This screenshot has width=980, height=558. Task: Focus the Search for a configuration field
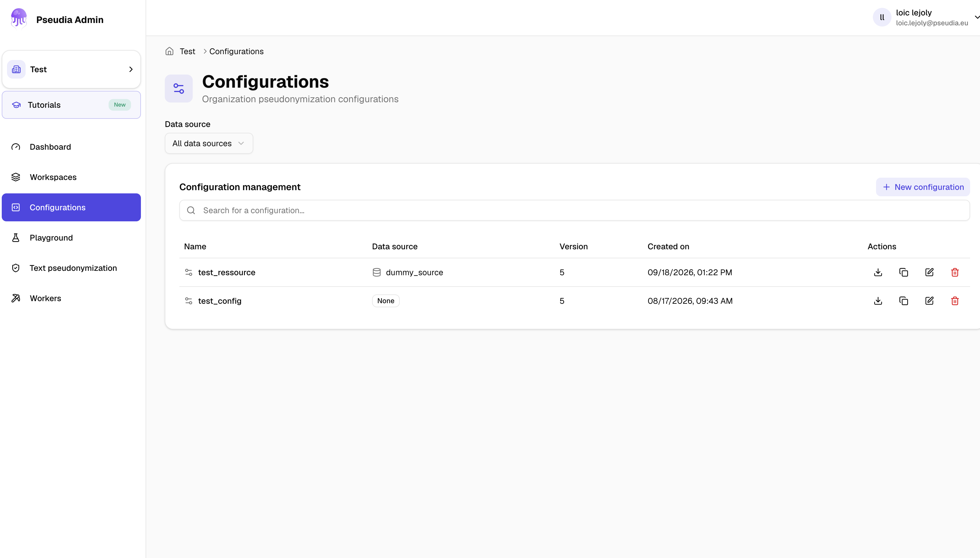point(574,210)
